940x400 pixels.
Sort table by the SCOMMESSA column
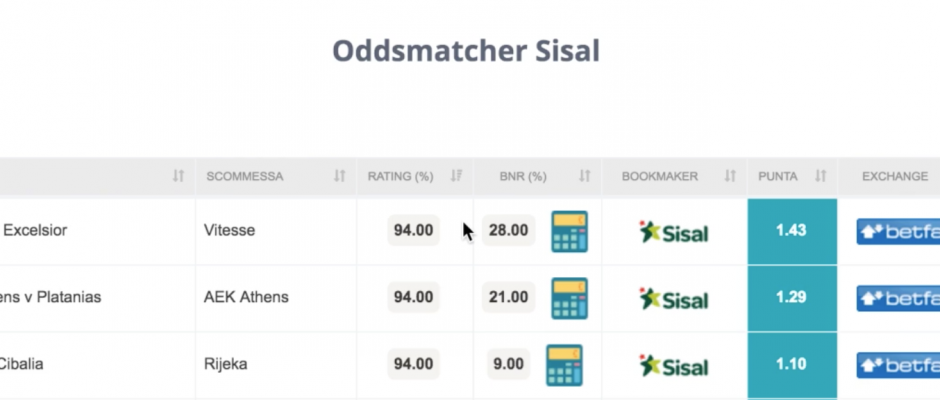point(340,176)
